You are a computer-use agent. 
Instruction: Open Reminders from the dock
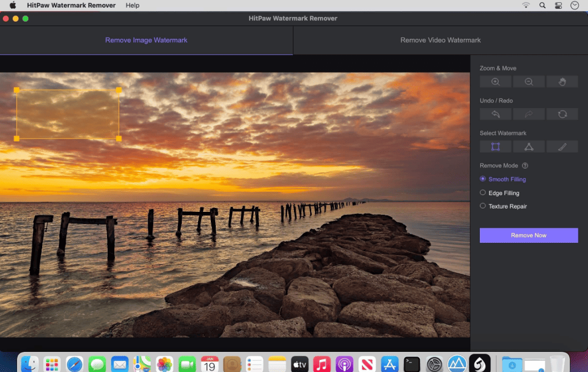255,364
